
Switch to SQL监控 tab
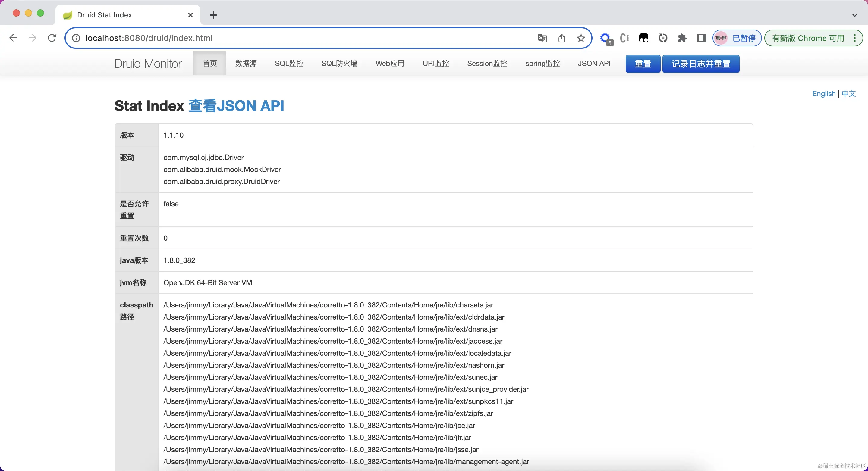(x=289, y=63)
